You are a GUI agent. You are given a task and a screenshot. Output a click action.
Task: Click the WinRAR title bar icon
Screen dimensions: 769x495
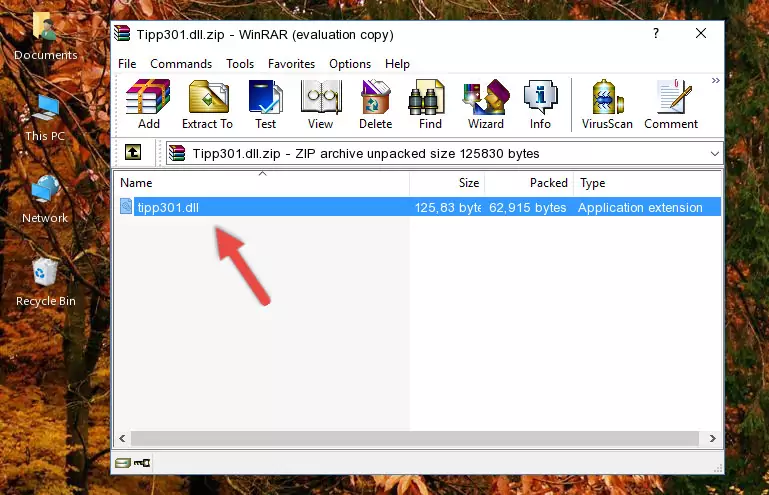click(122, 34)
